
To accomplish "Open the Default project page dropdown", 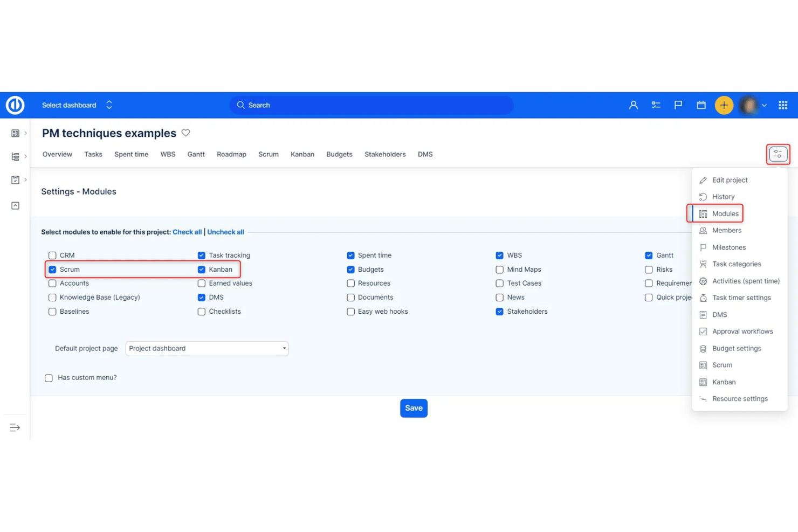I will (x=207, y=348).
